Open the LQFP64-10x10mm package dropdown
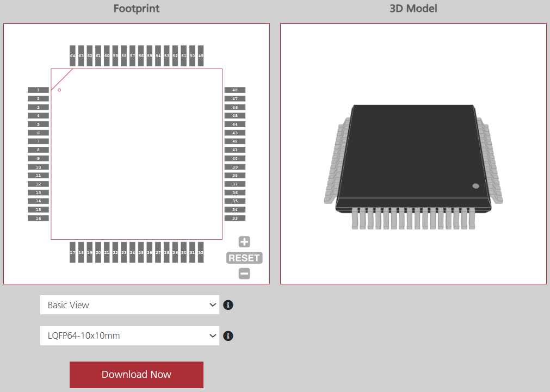Screen dimensions: 550x392 tap(129, 336)
